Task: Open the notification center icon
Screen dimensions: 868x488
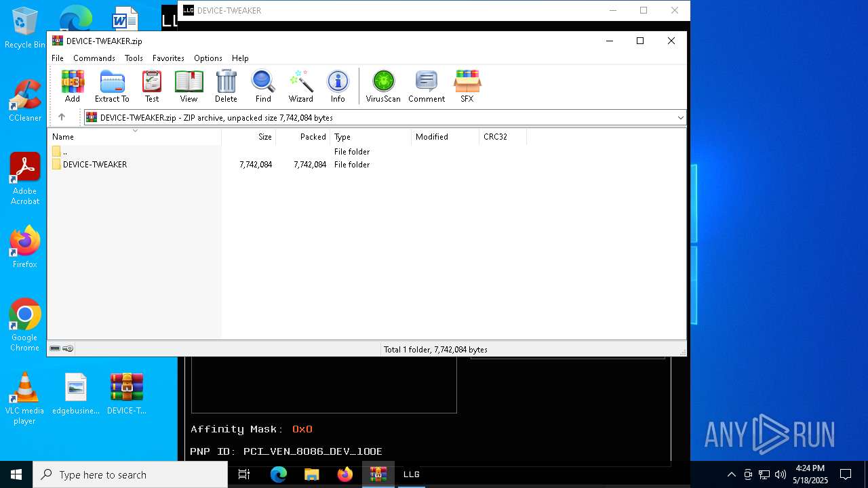Action: pyautogui.click(x=846, y=474)
